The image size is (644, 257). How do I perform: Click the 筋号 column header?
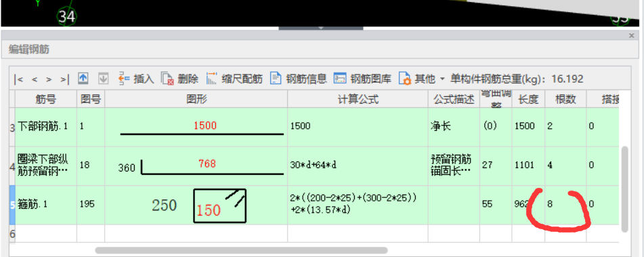tap(45, 99)
